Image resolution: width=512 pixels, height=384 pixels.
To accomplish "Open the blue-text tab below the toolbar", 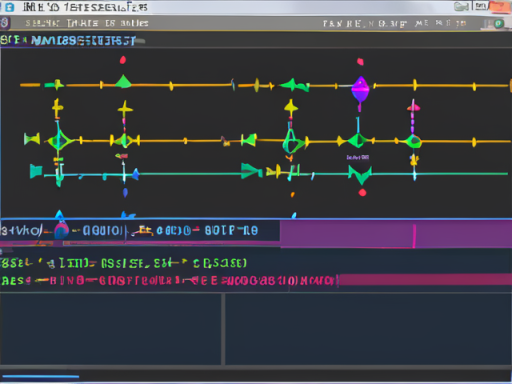I will coord(83,41).
